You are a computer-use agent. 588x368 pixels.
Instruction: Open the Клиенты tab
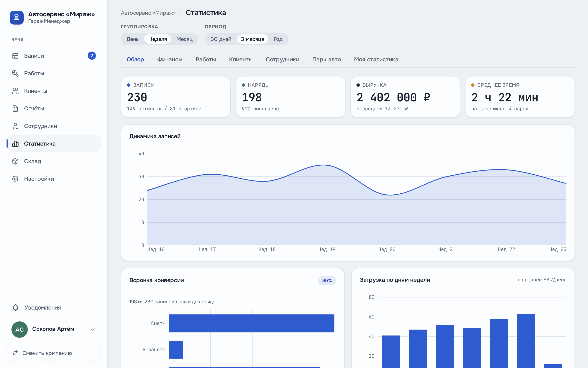pos(241,59)
